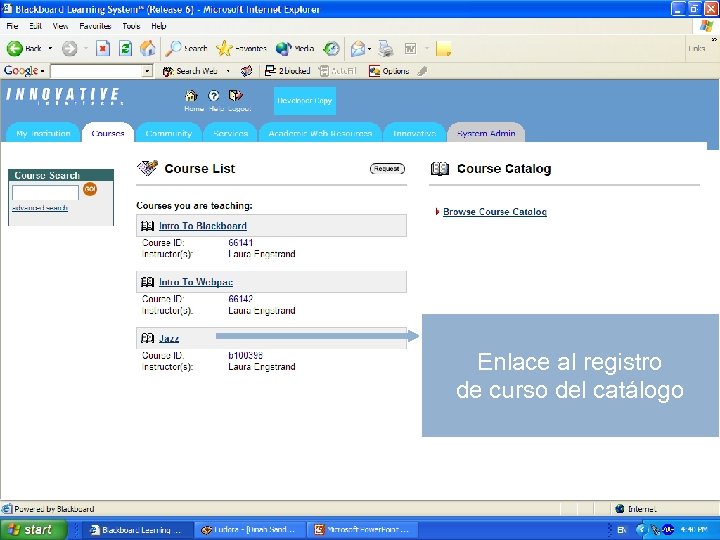Open Google toolbar Options

click(389, 71)
